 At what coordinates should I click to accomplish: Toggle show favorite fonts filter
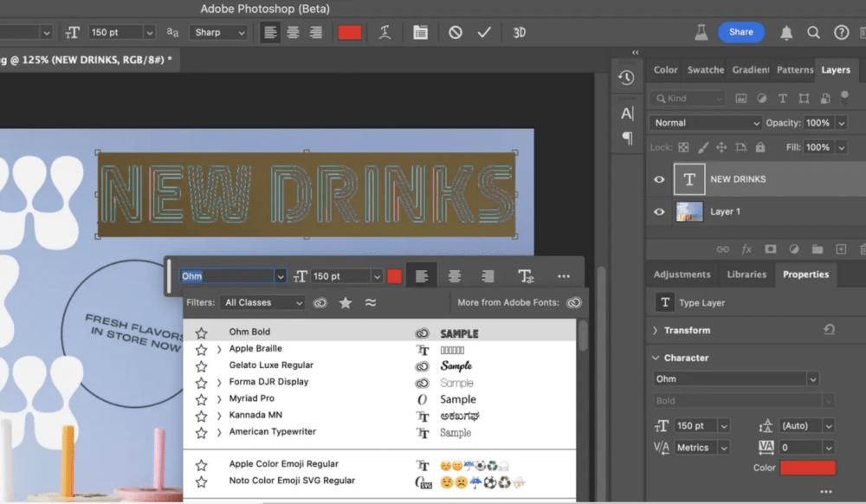tap(346, 302)
